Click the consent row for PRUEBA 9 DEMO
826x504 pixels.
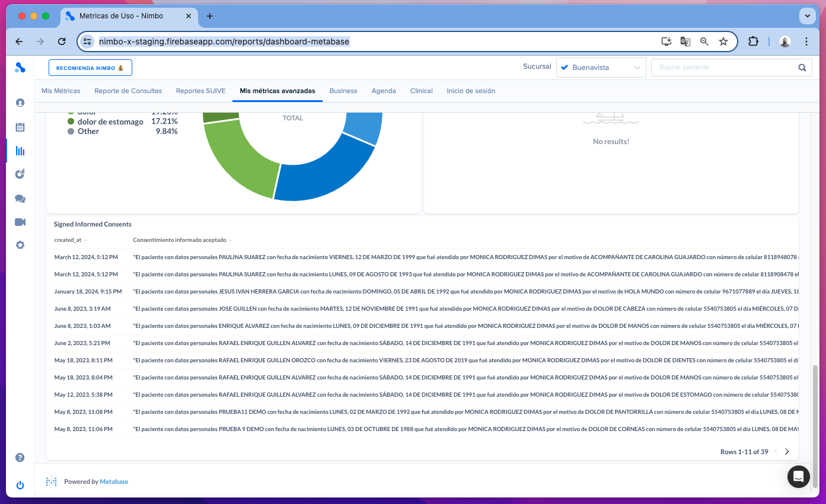click(x=422, y=429)
